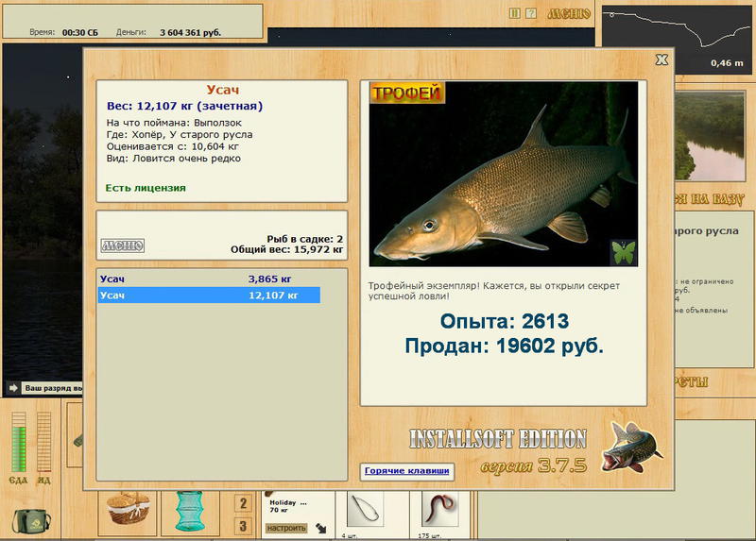
Task: Click the game time 00:30 СБ
Action: pos(80,33)
